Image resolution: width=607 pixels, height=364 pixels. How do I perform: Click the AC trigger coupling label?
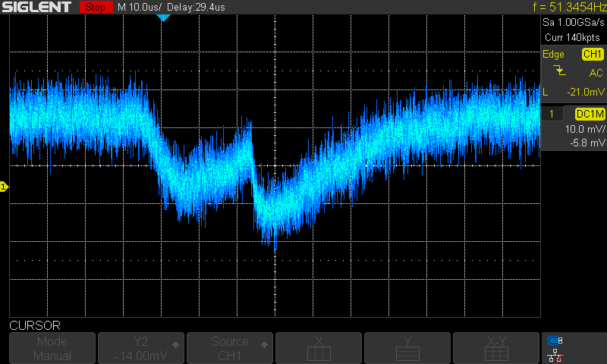pyautogui.click(x=596, y=73)
